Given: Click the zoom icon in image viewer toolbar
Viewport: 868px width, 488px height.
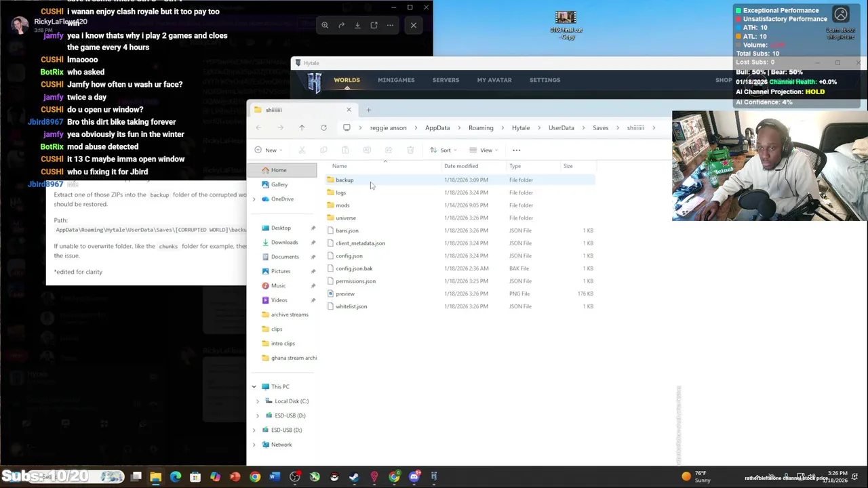Looking at the screenshot, I should coord(325,25).
